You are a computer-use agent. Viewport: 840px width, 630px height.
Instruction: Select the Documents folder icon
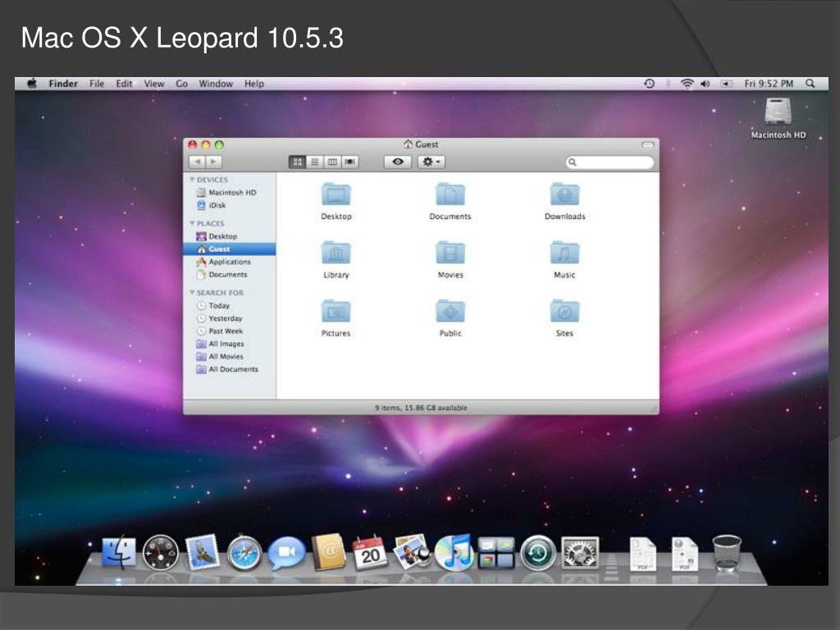click(450, 194)
